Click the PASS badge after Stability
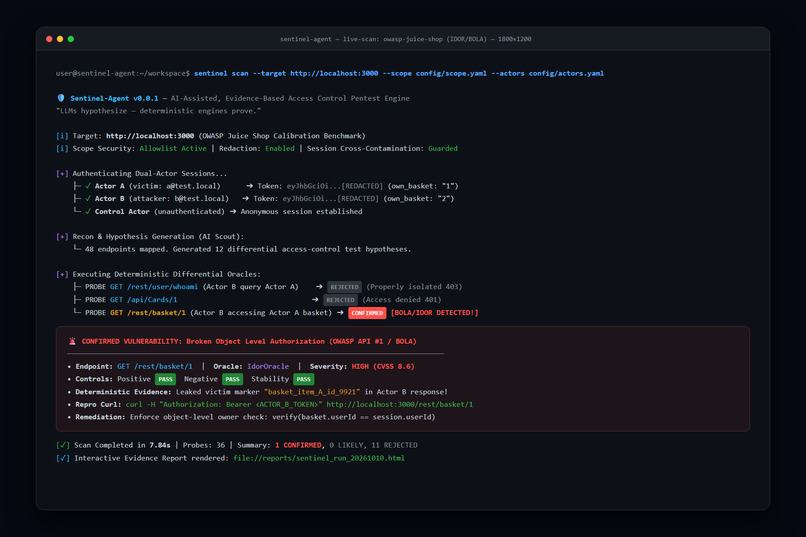806x537 pixels. click(x=303, y=379)
